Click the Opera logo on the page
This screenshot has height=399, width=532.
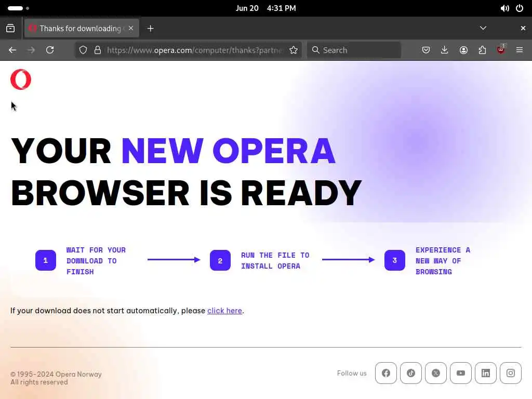click(21, 79)
